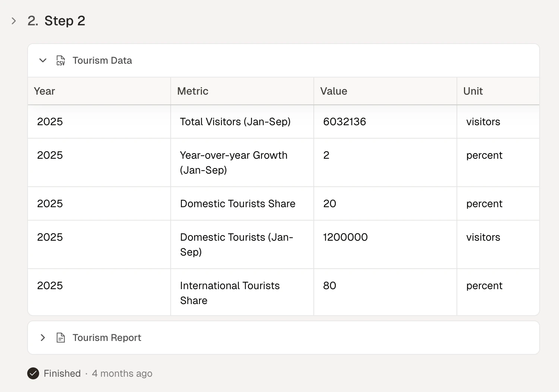Click the Tourism Report document icon
The image size is (559, 392).
click(x=60, y=338)
